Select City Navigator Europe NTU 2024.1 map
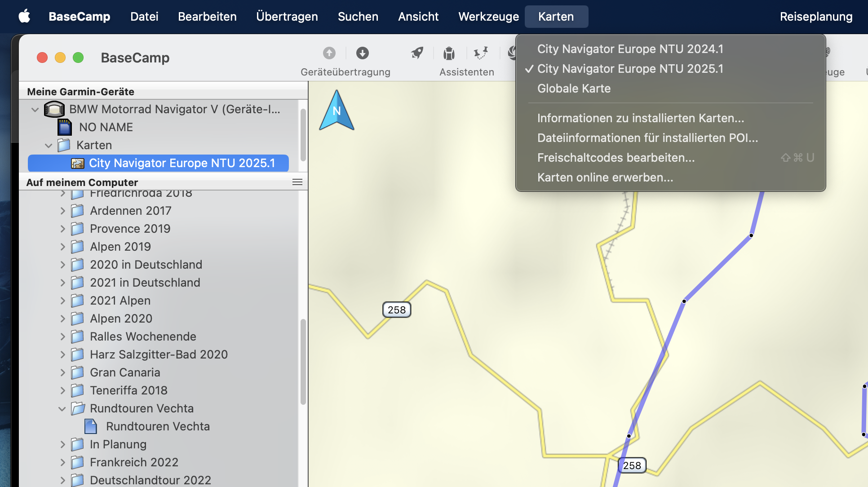This screenshot has width=868, height=487. point(630,49)
